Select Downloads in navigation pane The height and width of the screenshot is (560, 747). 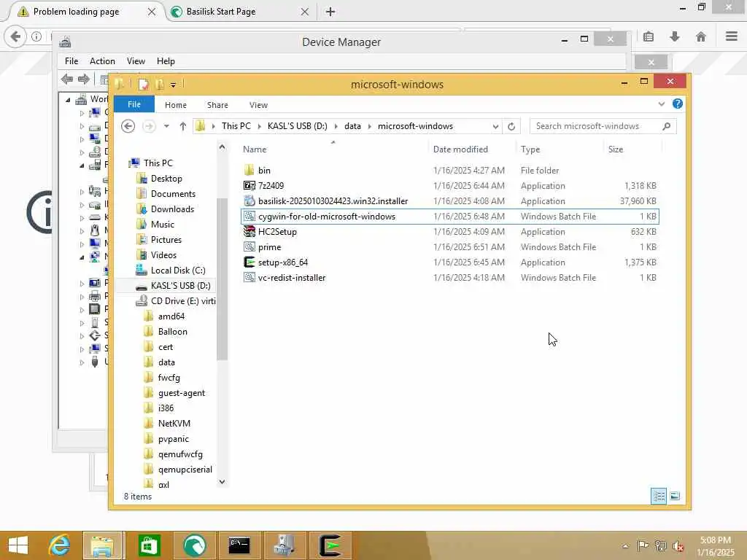point(172,209)
